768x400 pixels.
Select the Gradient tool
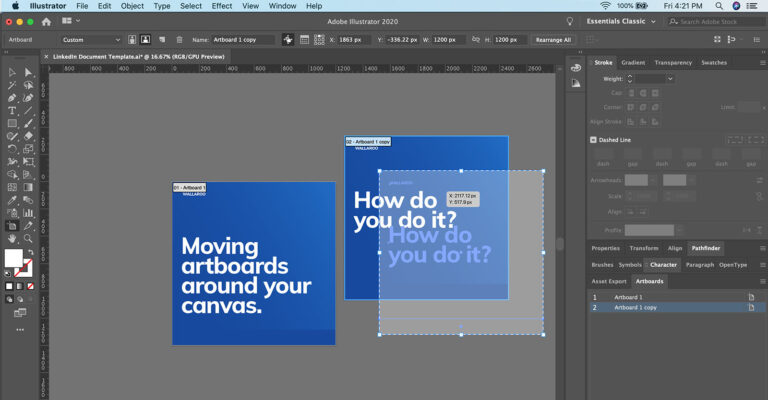tap(28, 187)
